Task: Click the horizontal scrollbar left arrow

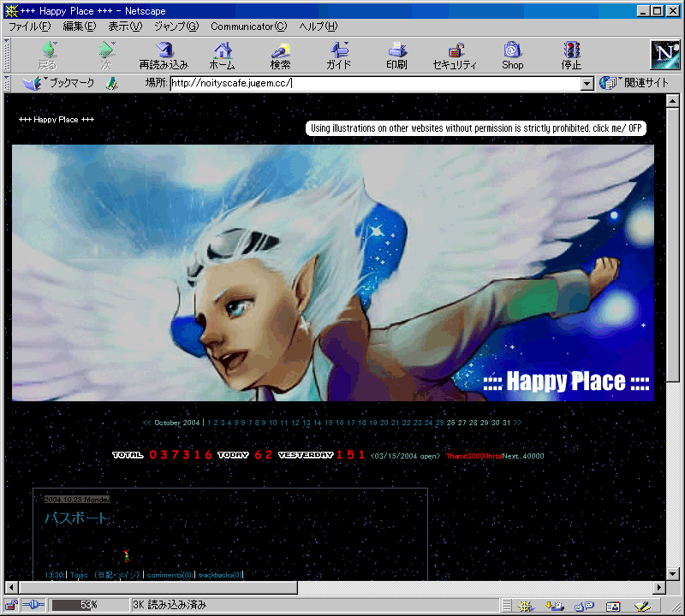Action: click(x=12, y=587)
